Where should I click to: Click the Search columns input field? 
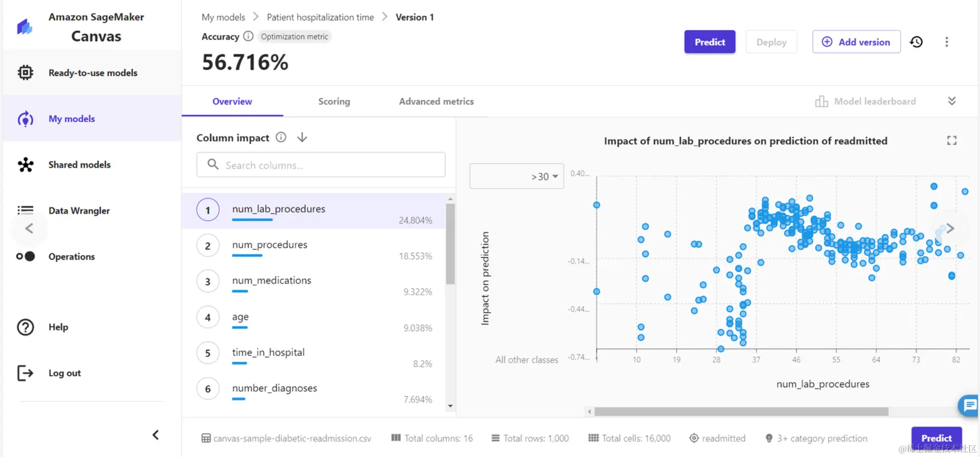pos(321,165)
